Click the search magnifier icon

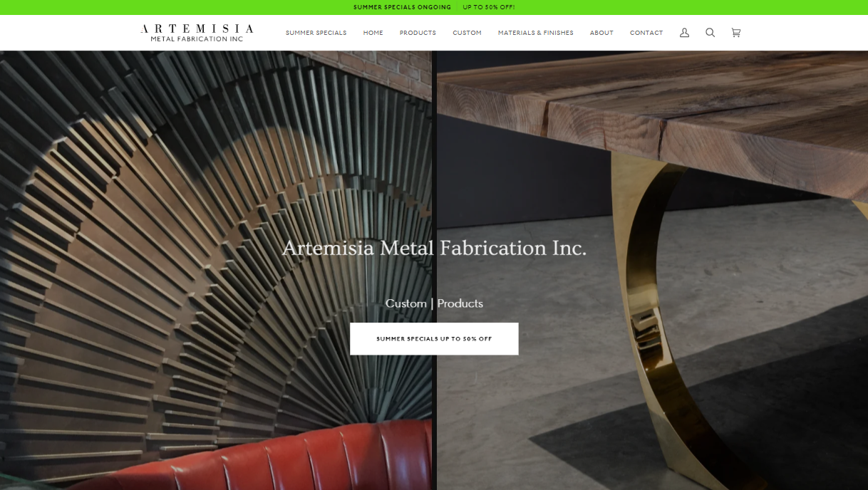tap(710, 33)
